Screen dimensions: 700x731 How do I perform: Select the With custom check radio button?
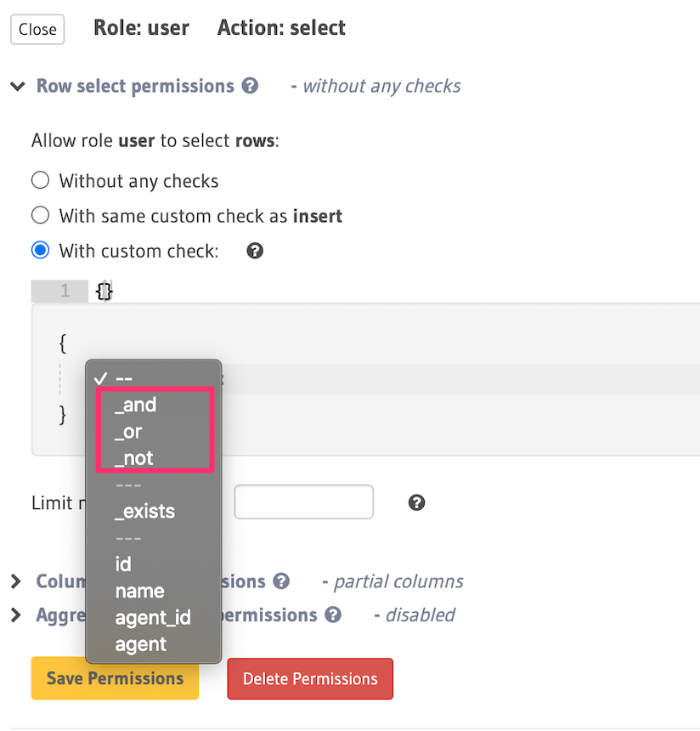click(x=40, y=251)
